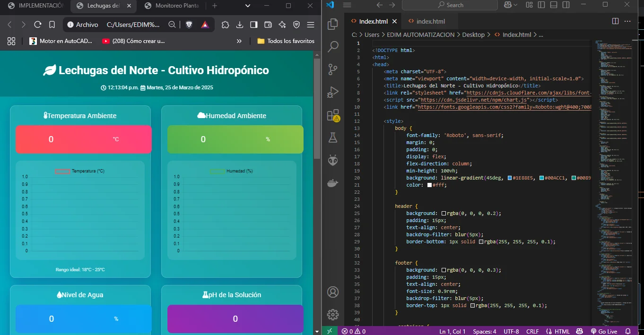
Task: Click the GitHub Copilot status bar icon
Action: point(579,331)
